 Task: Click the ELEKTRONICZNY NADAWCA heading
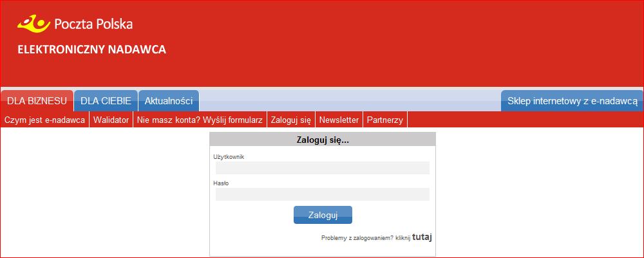point(91,50)
